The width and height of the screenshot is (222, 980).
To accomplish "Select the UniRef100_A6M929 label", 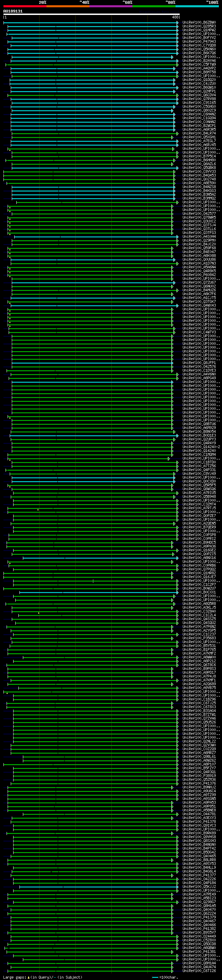I will point(199,428).
